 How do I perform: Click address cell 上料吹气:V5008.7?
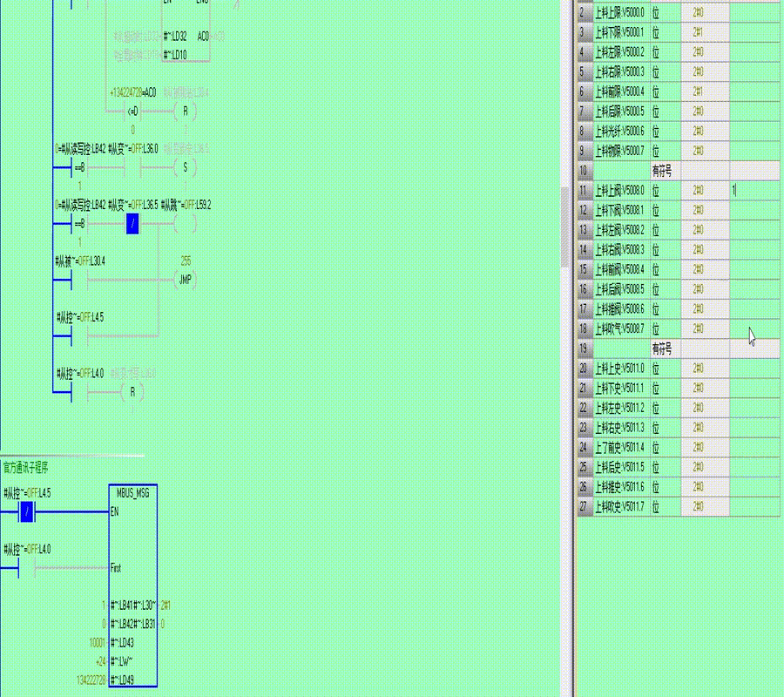click(x=621, y=328)
